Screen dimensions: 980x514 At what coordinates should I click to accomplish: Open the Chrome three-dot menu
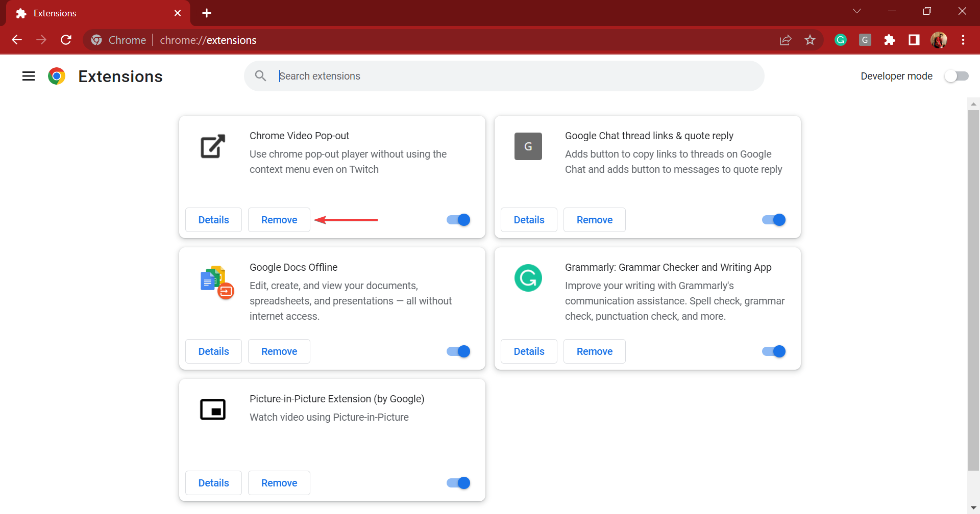click(x=963, y=40)
